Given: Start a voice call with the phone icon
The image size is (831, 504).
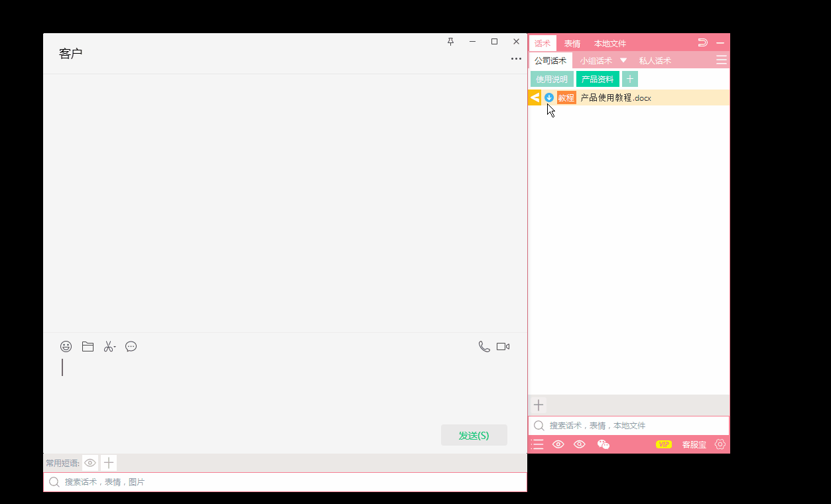Looking at the screenshot, I should click(483, 346).
